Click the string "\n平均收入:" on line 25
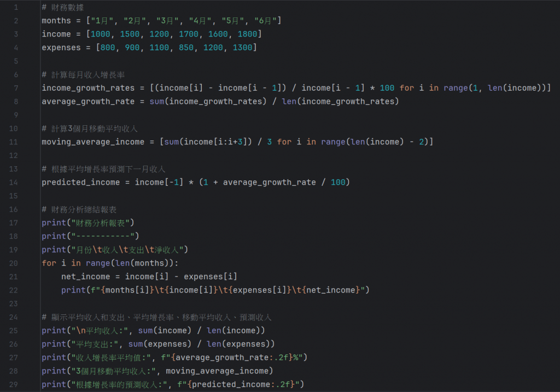Viewport: 560px width, 392px height. (100, 331)
